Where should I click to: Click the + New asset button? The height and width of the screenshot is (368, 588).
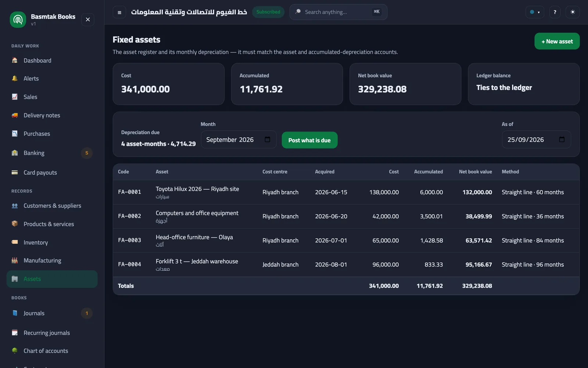(x=557, y=41)
